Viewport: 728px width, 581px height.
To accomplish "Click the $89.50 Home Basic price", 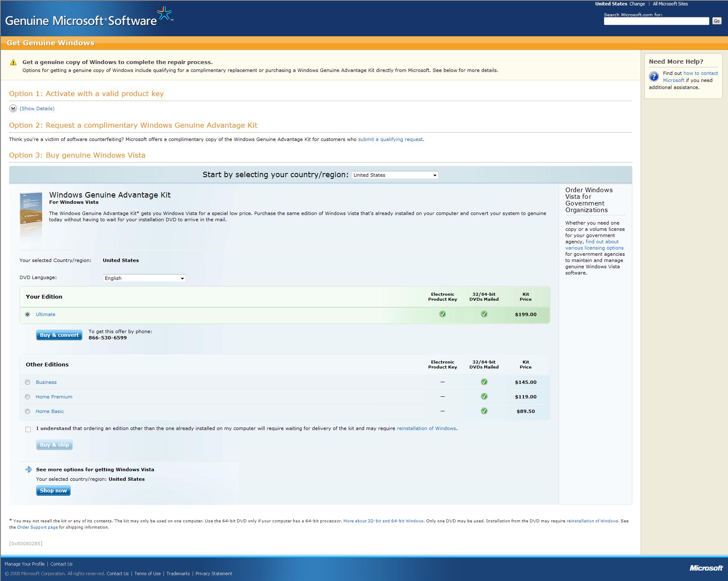I will (526, 411).
